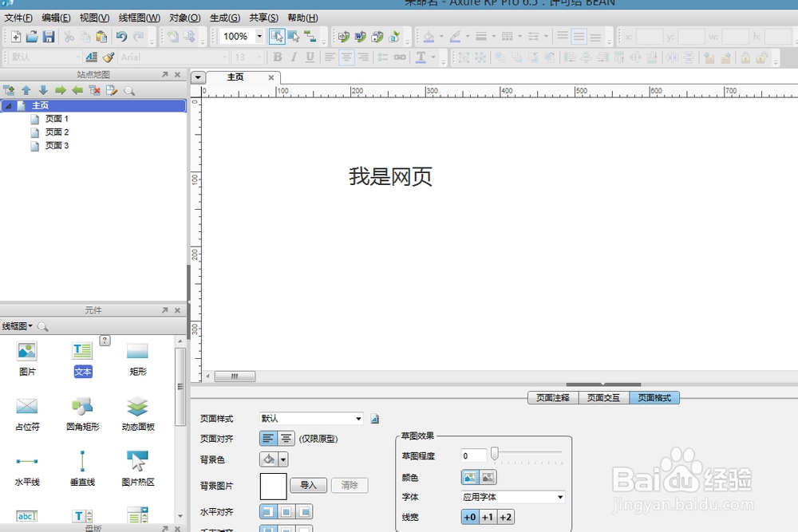Collapse the 主页 tree node

[x=8, y=106]
